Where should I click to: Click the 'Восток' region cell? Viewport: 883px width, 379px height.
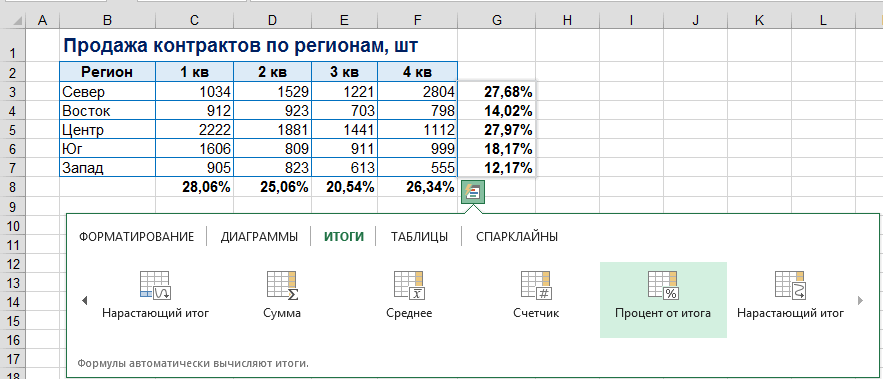pyautogui.click(x=107, y=110)
